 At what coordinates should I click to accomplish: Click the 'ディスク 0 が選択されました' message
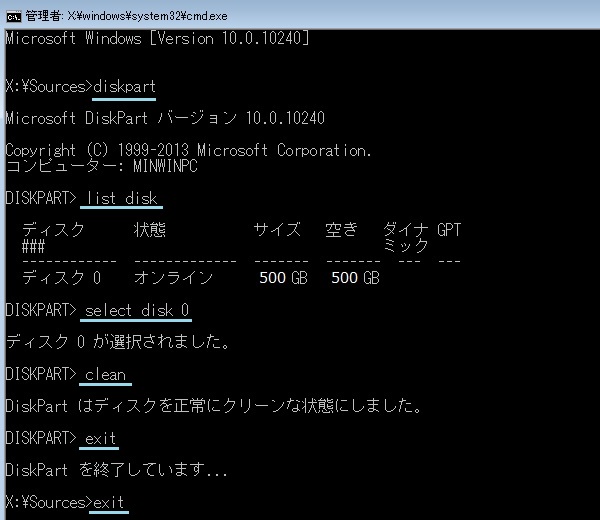click(x=118, y=342)
